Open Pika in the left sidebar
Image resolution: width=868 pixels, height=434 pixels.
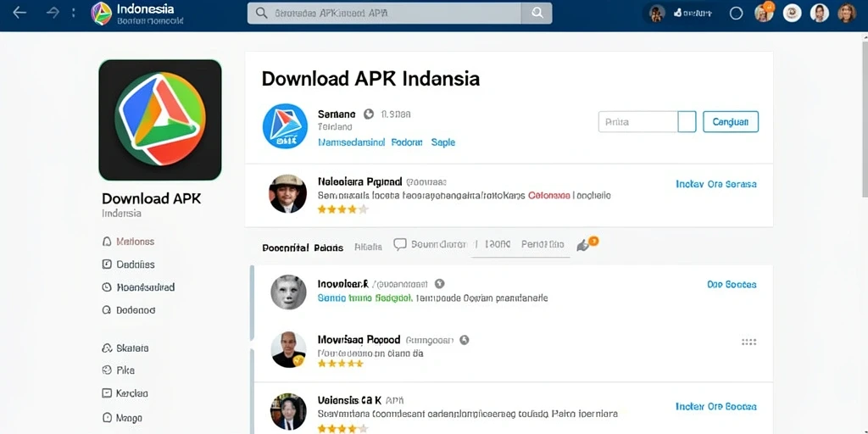(x=125, y=370)
